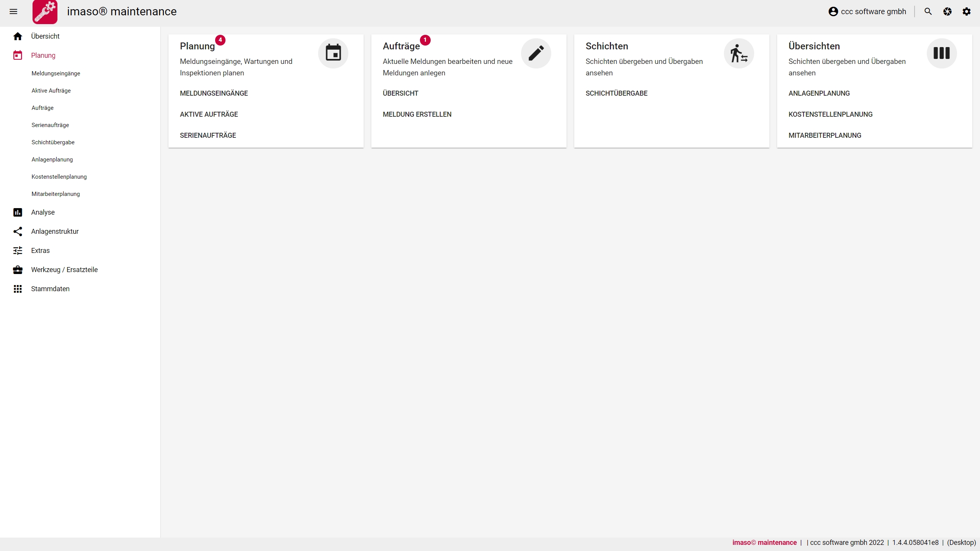Open Stammdaten in the sidebar
The width and height of the screenshot is (980, 551).
(x=50, y=289)
